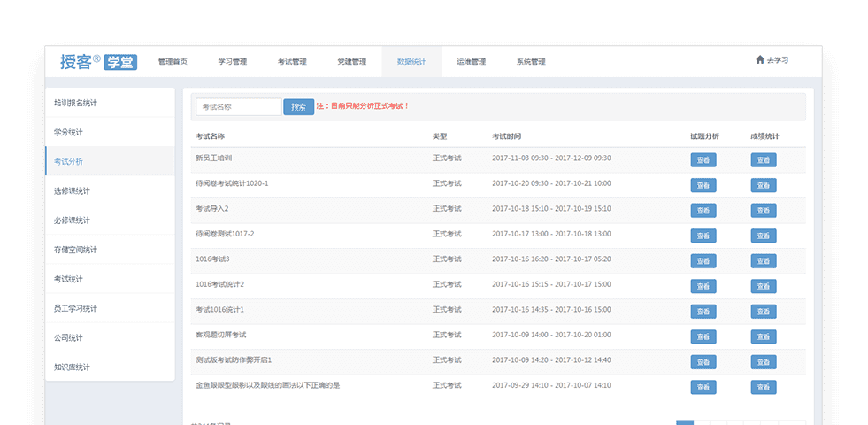Viewport: 868px width, 425px height.
Task: Click time 2017-11-03 09:30 - 2017-12-09 09:30
Action: (x=551, y=158)
